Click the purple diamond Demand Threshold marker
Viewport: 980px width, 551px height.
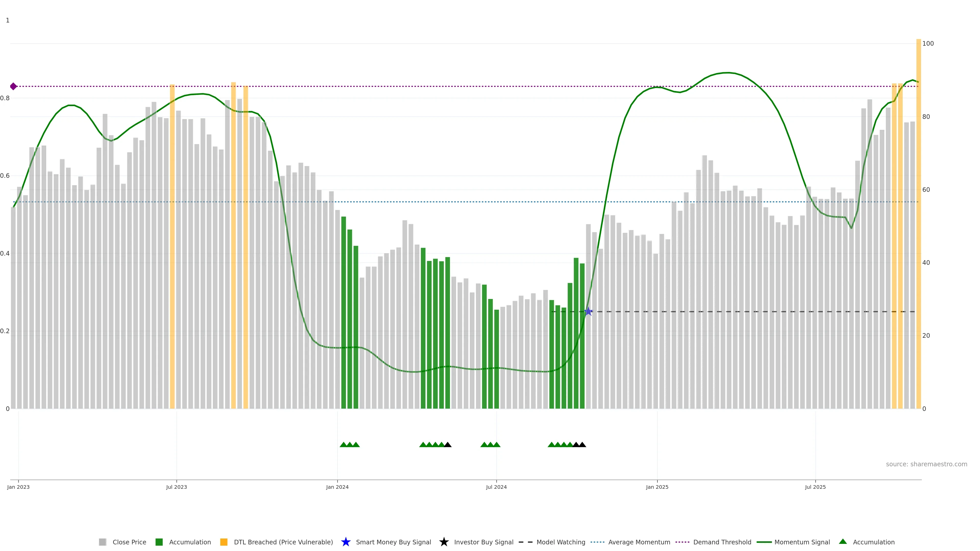[13, 86]
